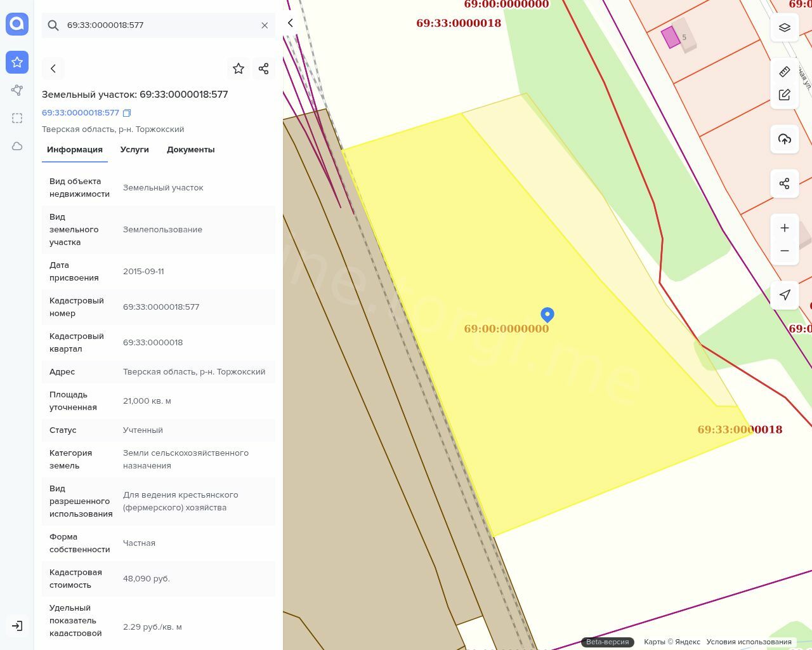812x650 pixels.
Task: Open the draw/edit tool on map
Action: [x=785, y=95]
